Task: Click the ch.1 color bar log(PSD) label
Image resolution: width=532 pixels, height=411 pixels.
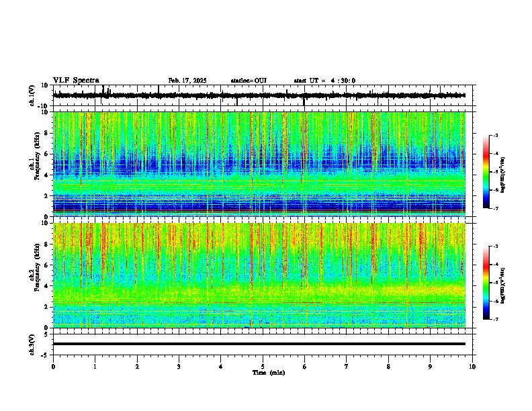Action: 502,175
